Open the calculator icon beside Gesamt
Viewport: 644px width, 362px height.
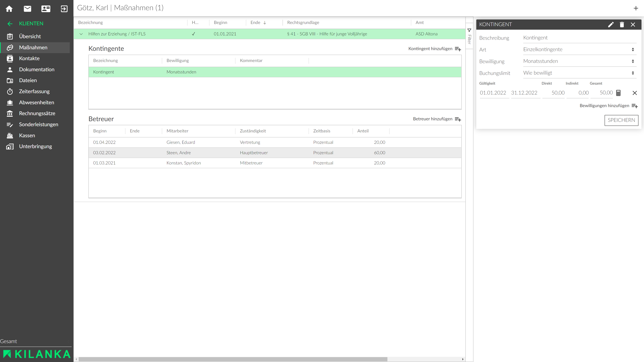pos(618,93)
